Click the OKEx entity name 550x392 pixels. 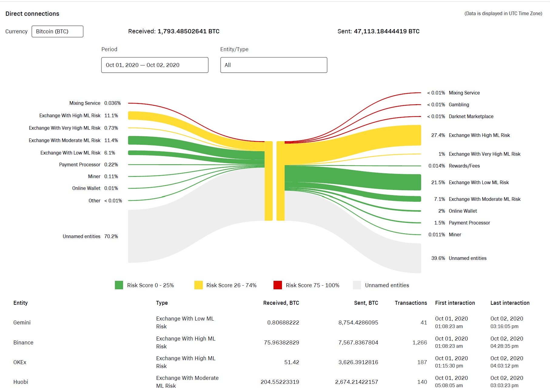20,362
